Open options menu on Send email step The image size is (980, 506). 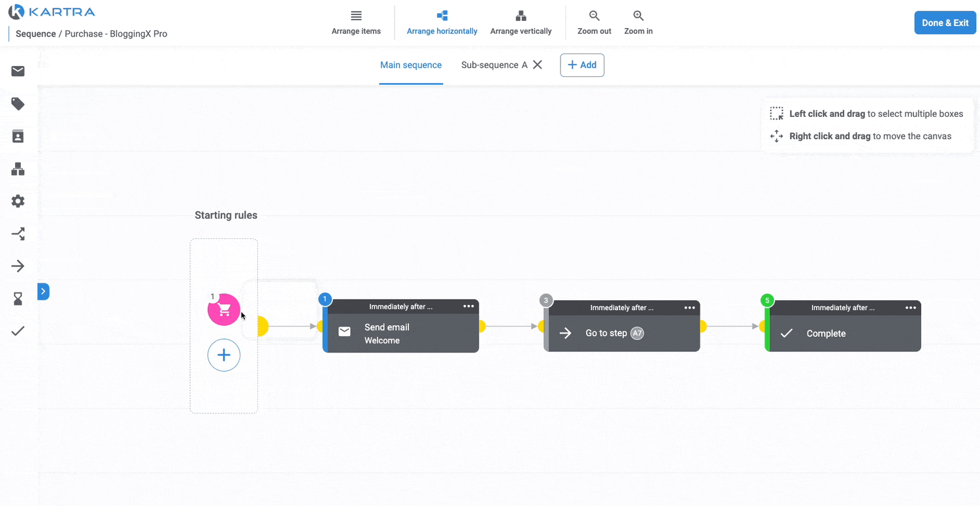click(x=468, y=306)
